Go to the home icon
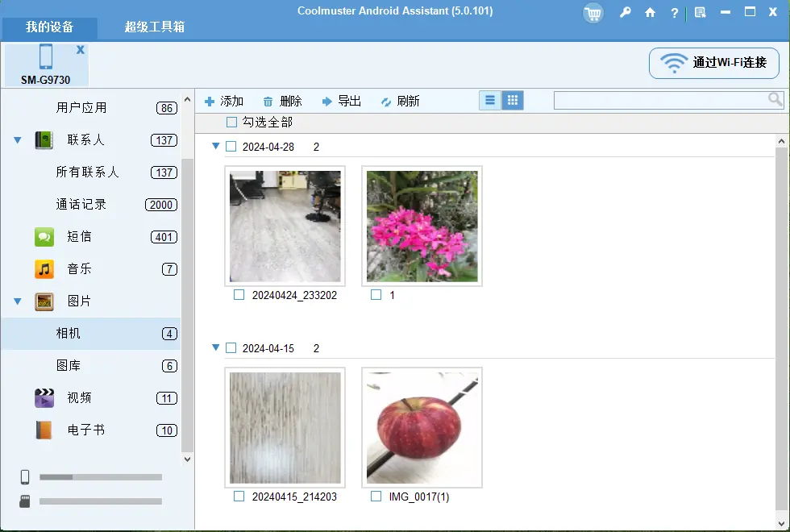790x532 pixels. click(650, 13)
